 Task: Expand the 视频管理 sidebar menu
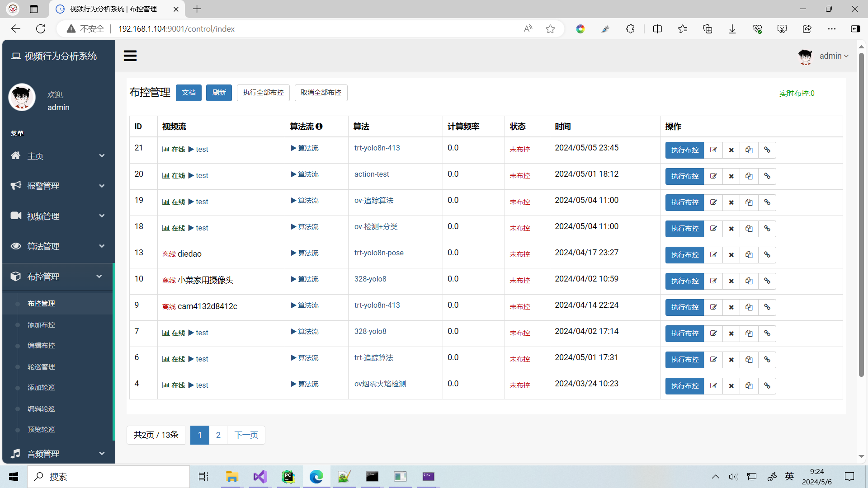57,216
